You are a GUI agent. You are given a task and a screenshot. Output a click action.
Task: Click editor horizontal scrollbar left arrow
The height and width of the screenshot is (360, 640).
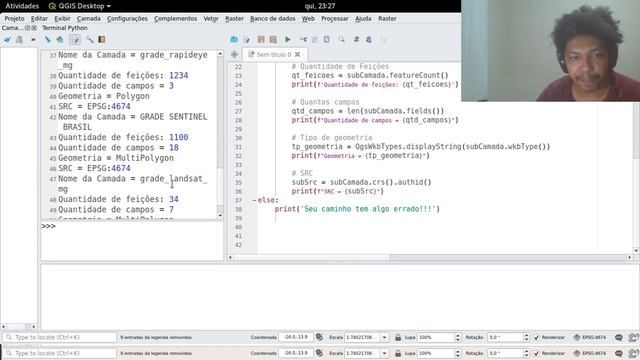230,258
